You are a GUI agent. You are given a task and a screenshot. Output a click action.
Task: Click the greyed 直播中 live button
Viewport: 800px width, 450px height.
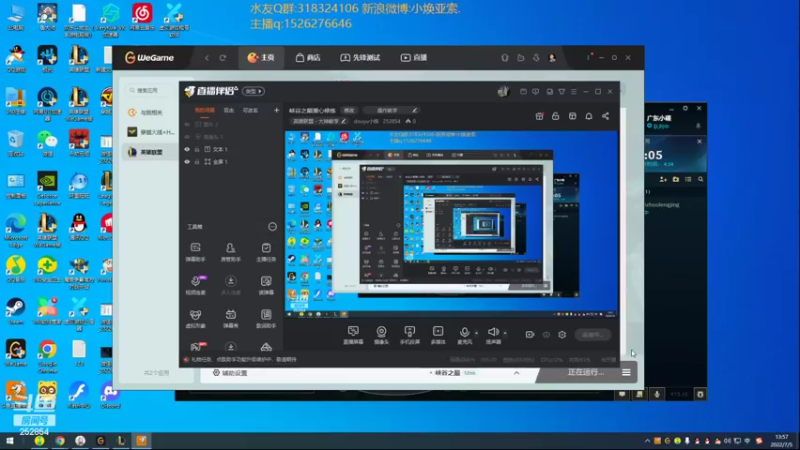pyautogui.click(x=592, y=335)
